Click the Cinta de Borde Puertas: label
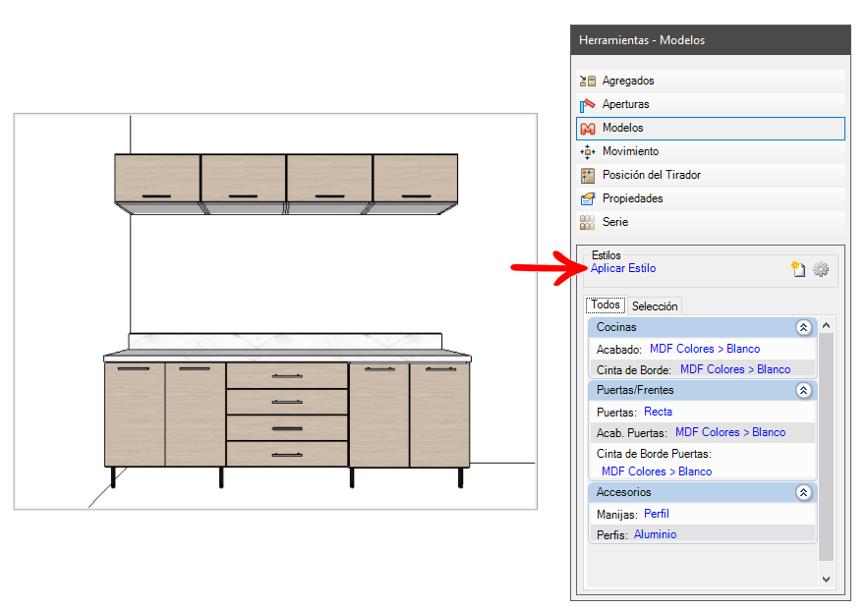Image resolution: width=868 pixels, height=609 pixels. point(654,454)
